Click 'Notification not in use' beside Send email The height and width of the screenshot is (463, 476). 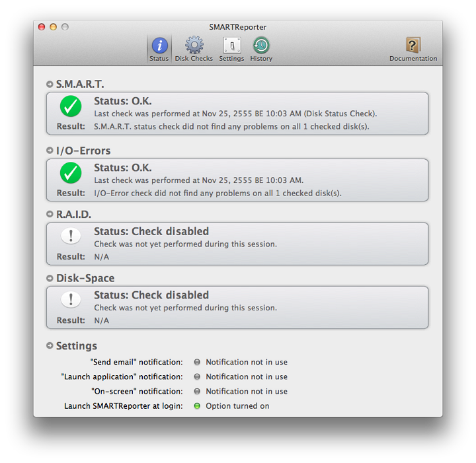click(x=247, y=362)
